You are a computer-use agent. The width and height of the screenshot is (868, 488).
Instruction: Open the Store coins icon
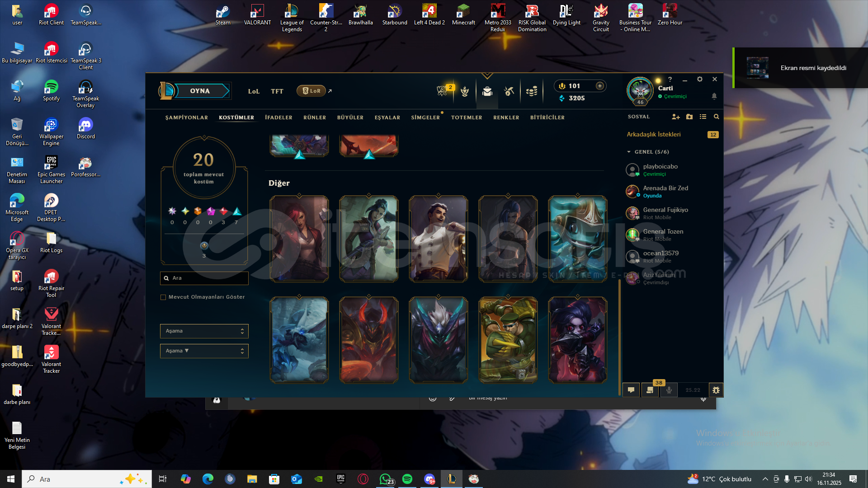pyautogui.click(x=532, y=91)
